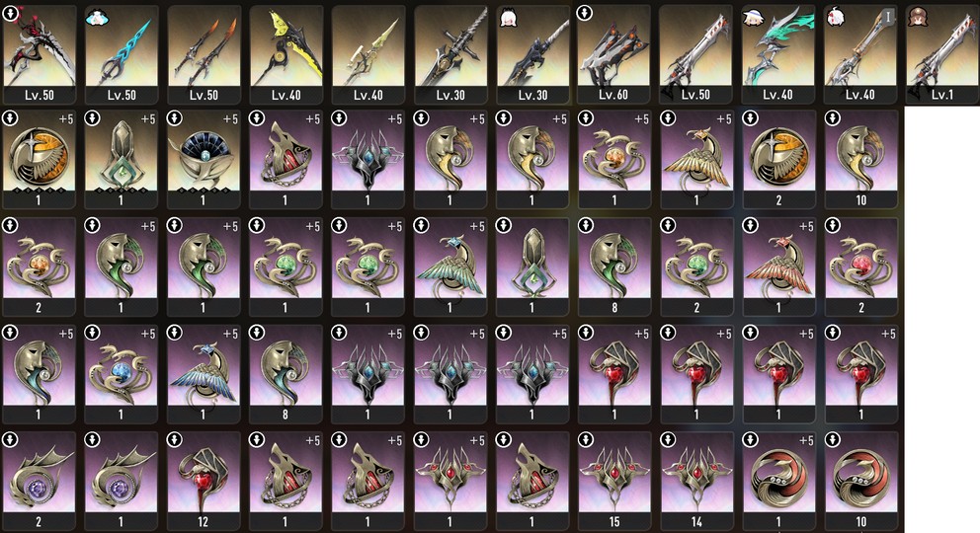This screenshot has width=980, height=533.
Task: Click the character avatar on teal Lv.40 weapon
Action: [x=754, y=17]
